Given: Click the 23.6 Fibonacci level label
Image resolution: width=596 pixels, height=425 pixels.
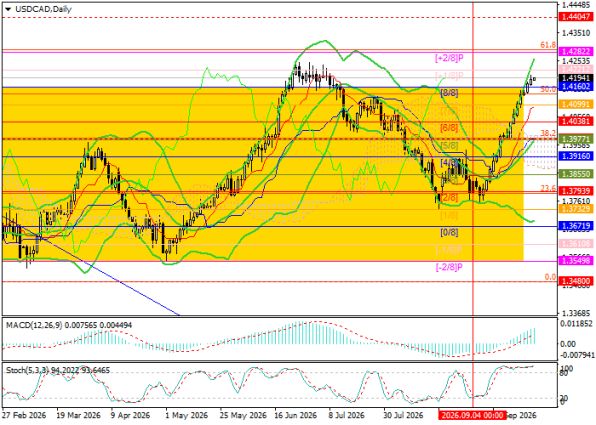Looking at the screenshot, I should tap(548, 188).
